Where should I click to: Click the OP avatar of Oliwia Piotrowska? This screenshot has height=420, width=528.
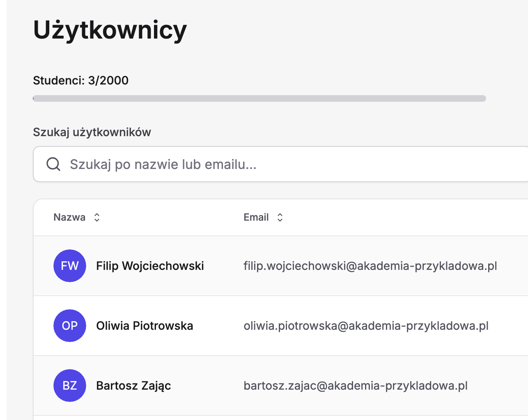70,326
